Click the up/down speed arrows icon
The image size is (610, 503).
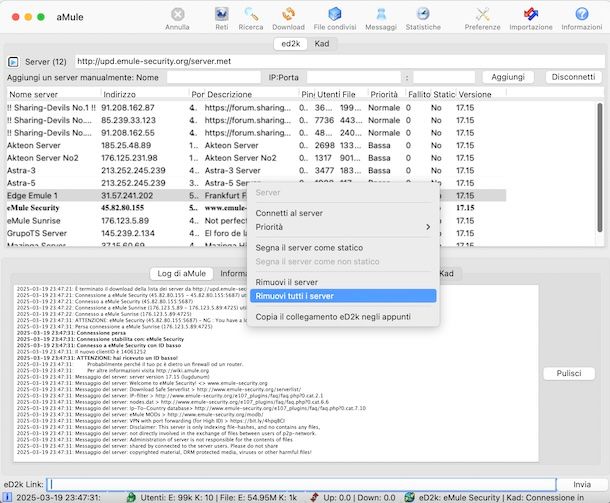(x=314, y=497)
